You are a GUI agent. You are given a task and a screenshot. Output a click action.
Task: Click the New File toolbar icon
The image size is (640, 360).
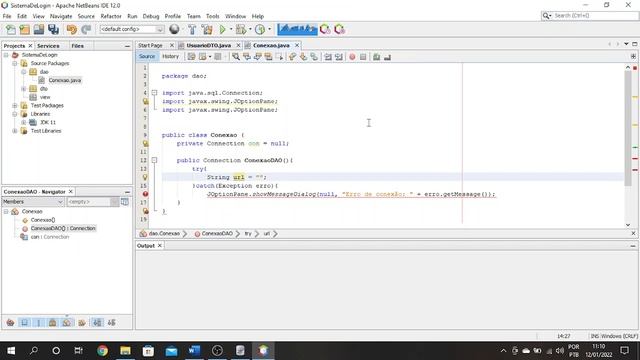tap(11, 29)
